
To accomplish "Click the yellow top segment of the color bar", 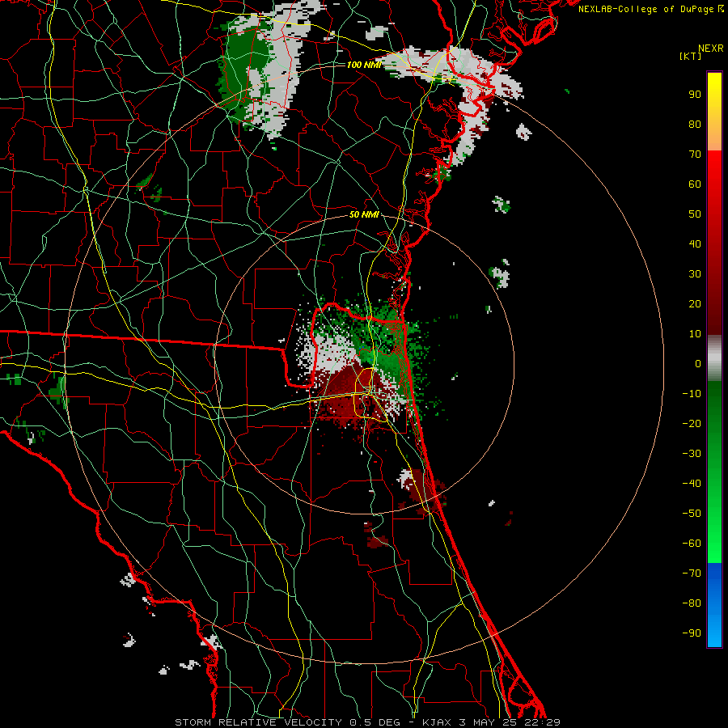I will (x=714, y=112).
